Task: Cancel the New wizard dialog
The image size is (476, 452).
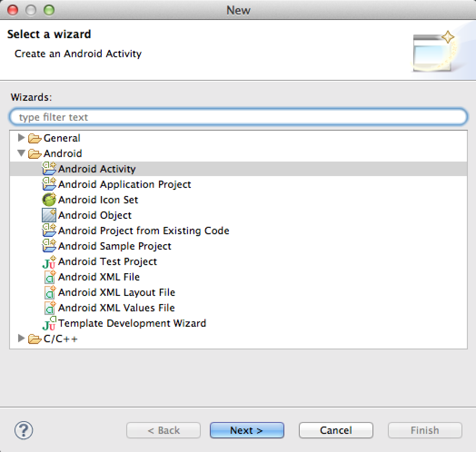Action: pyautogui.click(x=336, y=430)
